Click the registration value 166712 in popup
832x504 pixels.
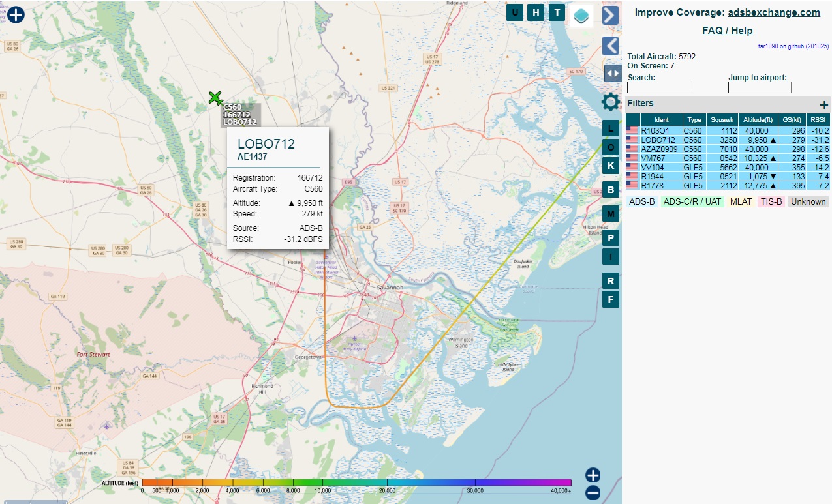(x=310, y=178)
